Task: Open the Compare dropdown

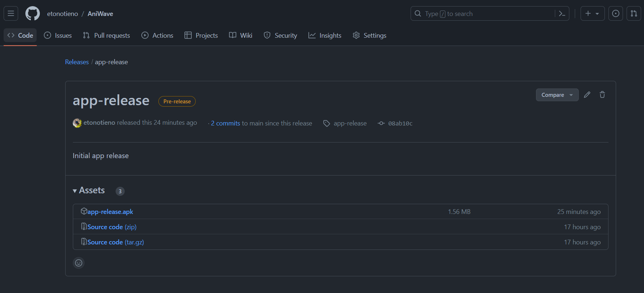Action: pos(557,95)
